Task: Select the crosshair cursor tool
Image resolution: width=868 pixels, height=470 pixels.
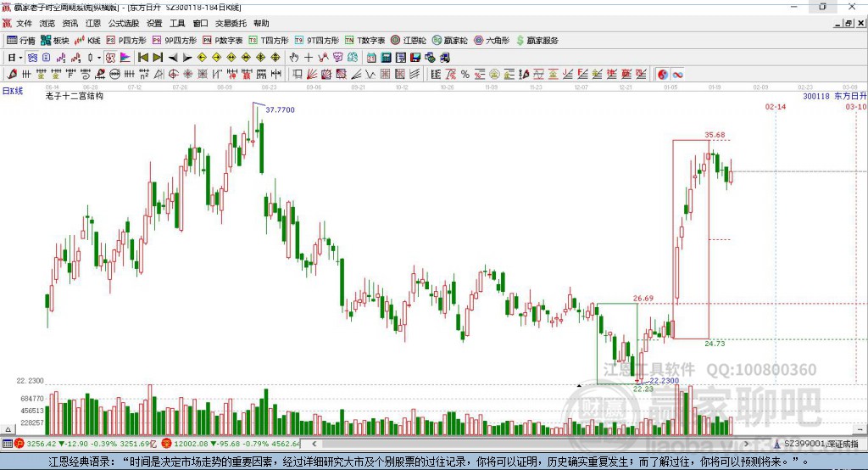Action: (309, 58)
